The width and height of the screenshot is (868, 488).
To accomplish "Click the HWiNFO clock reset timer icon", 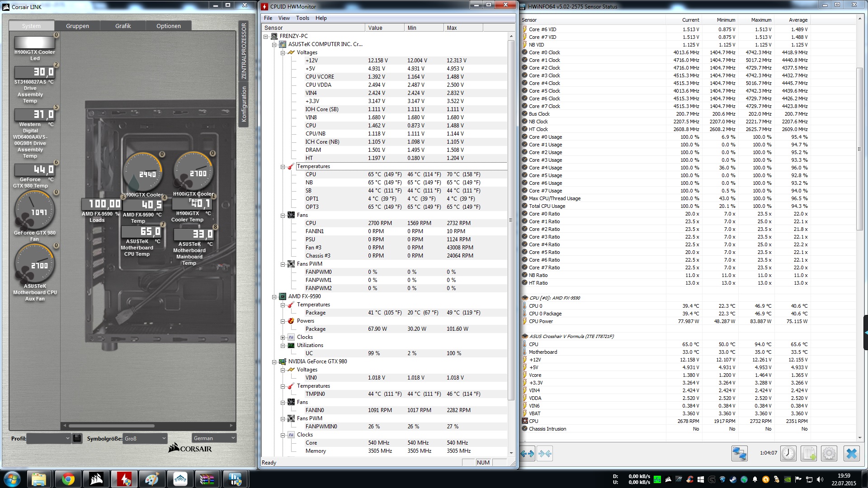I will (788, 453).
